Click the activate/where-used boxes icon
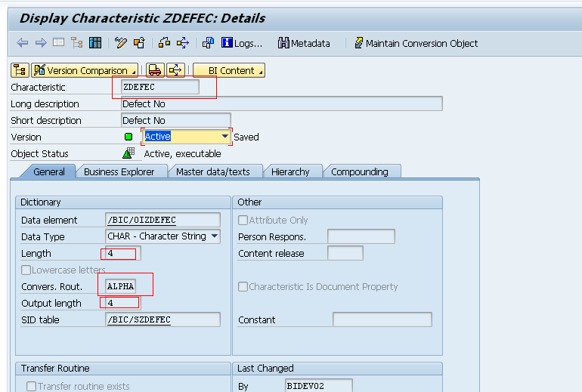The width and height of the screenshot is (582, 392). pyautogui.click(x=164, y=42)
